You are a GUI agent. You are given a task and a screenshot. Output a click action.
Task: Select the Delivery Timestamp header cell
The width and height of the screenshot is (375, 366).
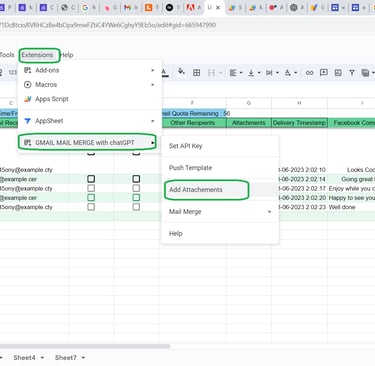click(299, 123)
